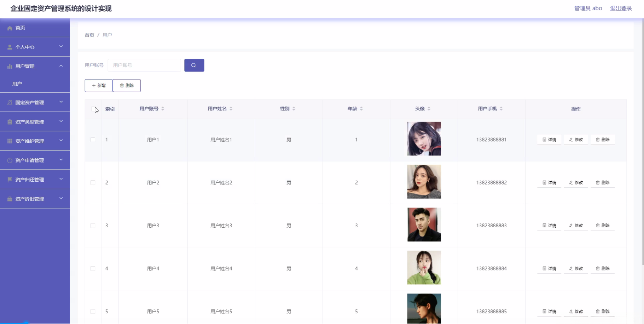Check the select-all checkbox in table header

coord(93,109)
